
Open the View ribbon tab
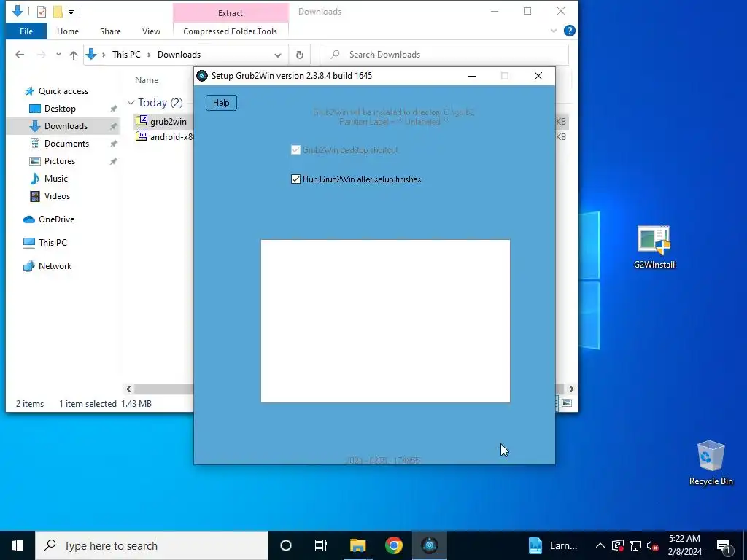pyautogui.click(x=151, y=31)
